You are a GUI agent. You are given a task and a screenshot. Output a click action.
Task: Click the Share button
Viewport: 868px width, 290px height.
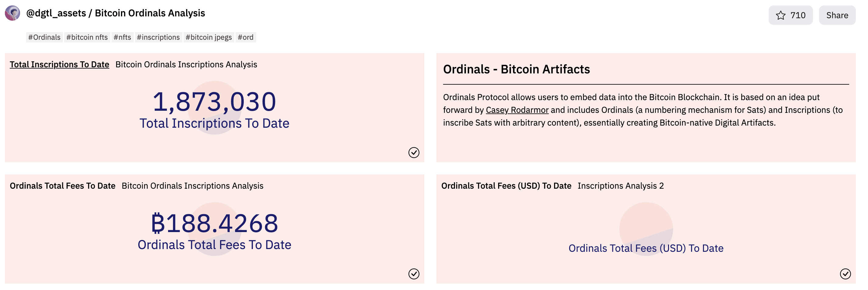click(837, 15)
